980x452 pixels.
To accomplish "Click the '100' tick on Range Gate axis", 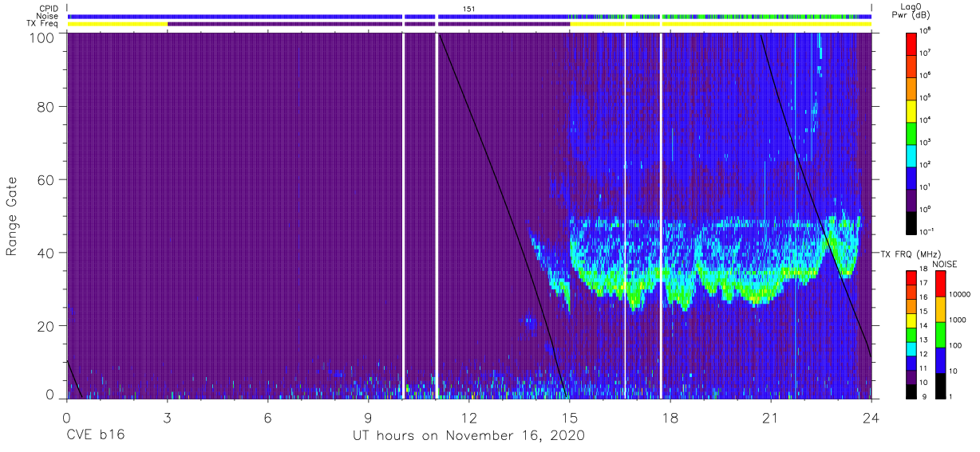I will [42, 37].
